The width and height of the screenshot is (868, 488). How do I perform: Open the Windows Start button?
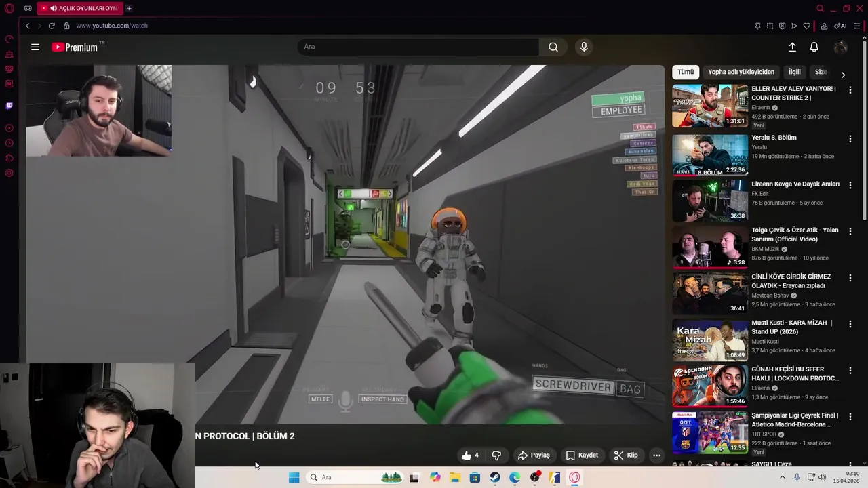pyautogui.click(x=294, y=477)
